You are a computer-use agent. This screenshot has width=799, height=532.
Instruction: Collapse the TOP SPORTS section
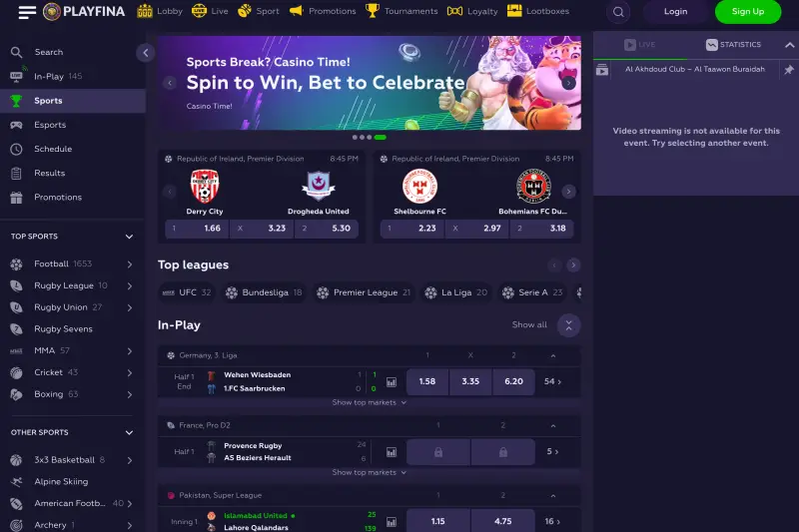[x=129, y=237]
